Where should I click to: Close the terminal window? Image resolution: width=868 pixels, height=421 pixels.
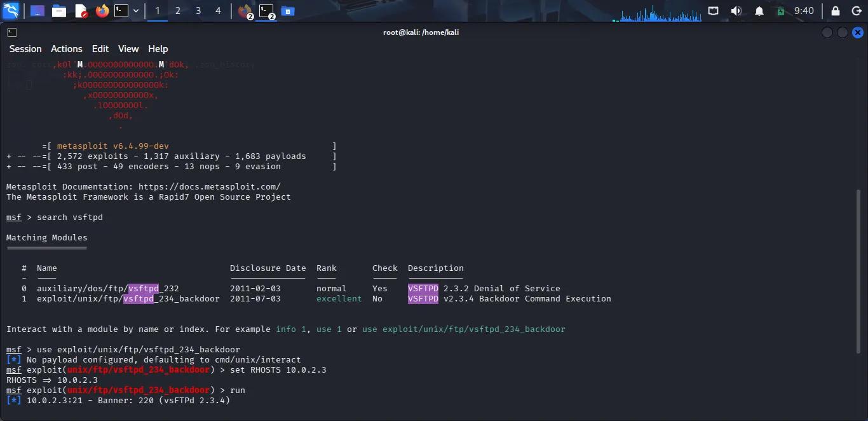pyautogui.click(x=858, y=32)
